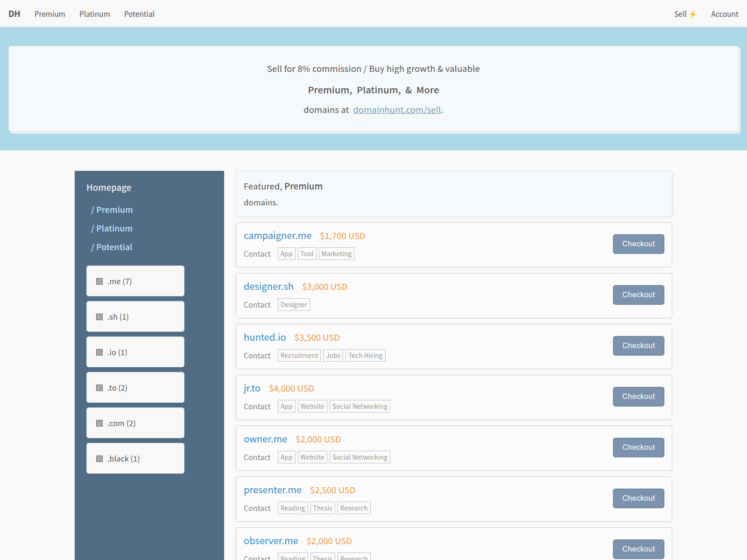The width and height of the screenshot is (747, 560).
Task: Click the App tag on owner.me
Action: 287,457
